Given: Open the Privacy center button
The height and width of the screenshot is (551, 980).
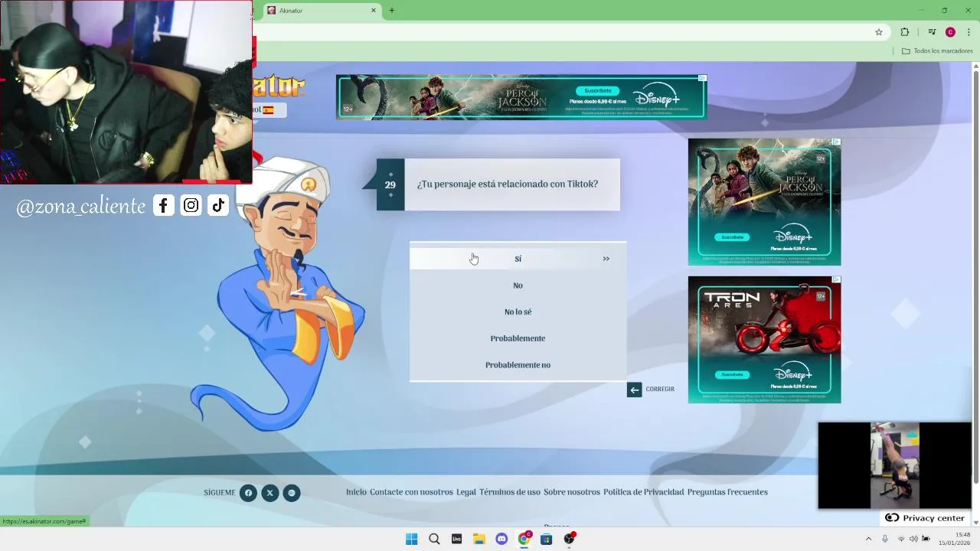Looking at the screenshot, I should (925, 518).
